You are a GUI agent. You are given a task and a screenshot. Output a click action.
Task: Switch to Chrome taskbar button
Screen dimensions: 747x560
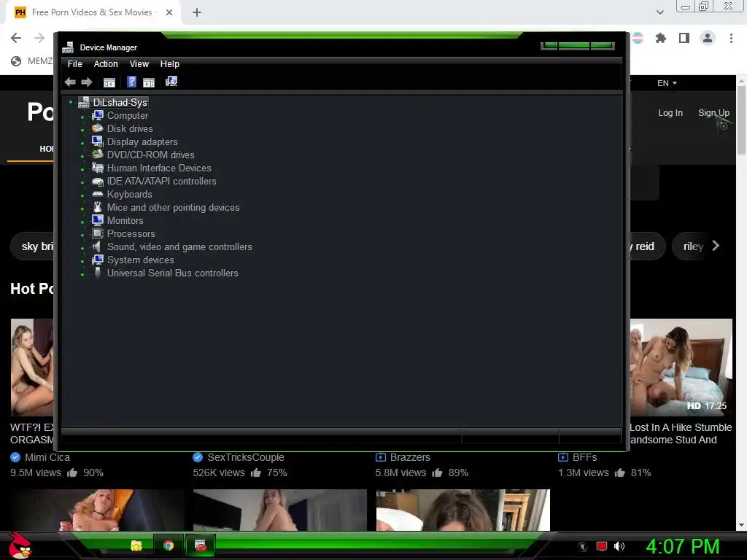pyautogui.click(x=169, y=545)
